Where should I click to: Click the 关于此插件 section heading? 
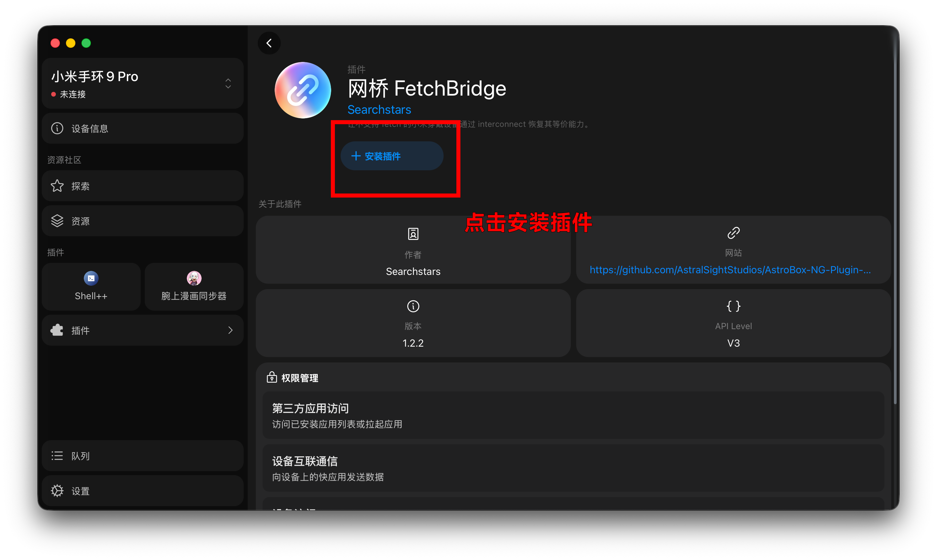click(280, 204)
